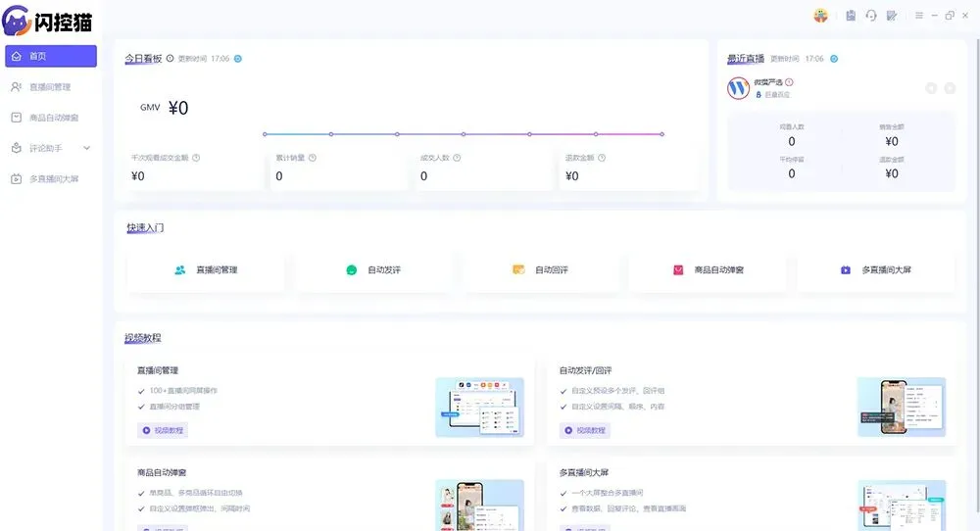Image resolution: width=980 pixels, height=531 pixels.
Task: Select 商品自动弹窗 in the sidebar
Action: (x=51, y=118)
